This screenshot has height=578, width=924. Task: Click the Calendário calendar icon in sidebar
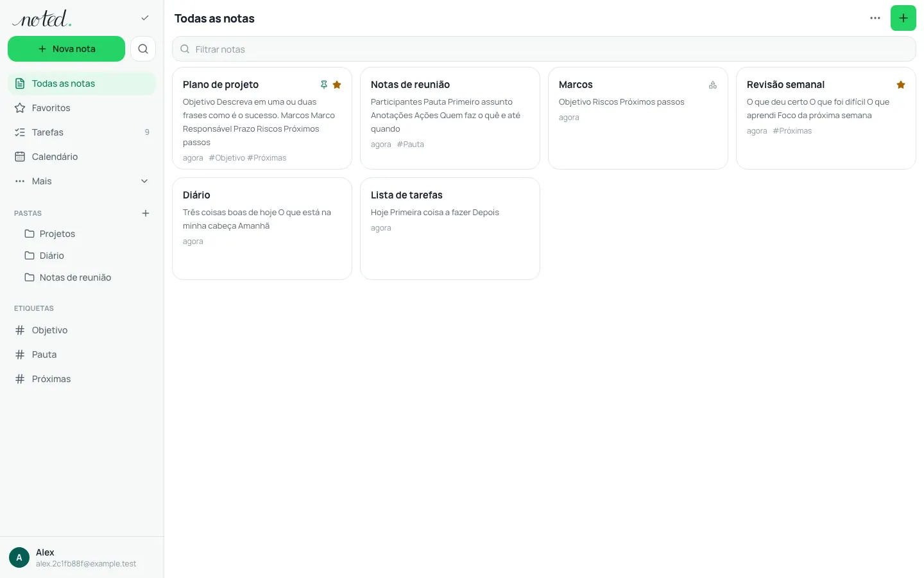tap(20, 157)
